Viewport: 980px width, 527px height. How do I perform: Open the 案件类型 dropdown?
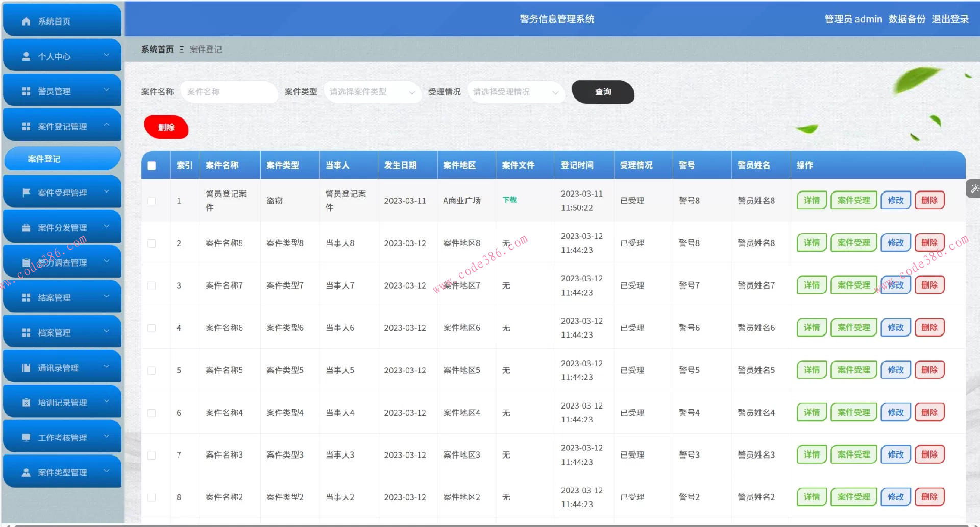[x=372, y=92]
